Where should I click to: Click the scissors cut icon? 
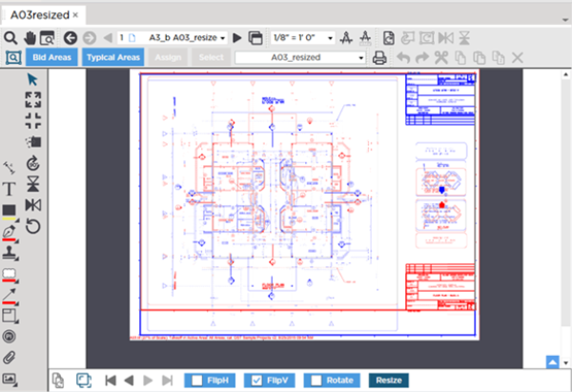click(x=441, y=57)
